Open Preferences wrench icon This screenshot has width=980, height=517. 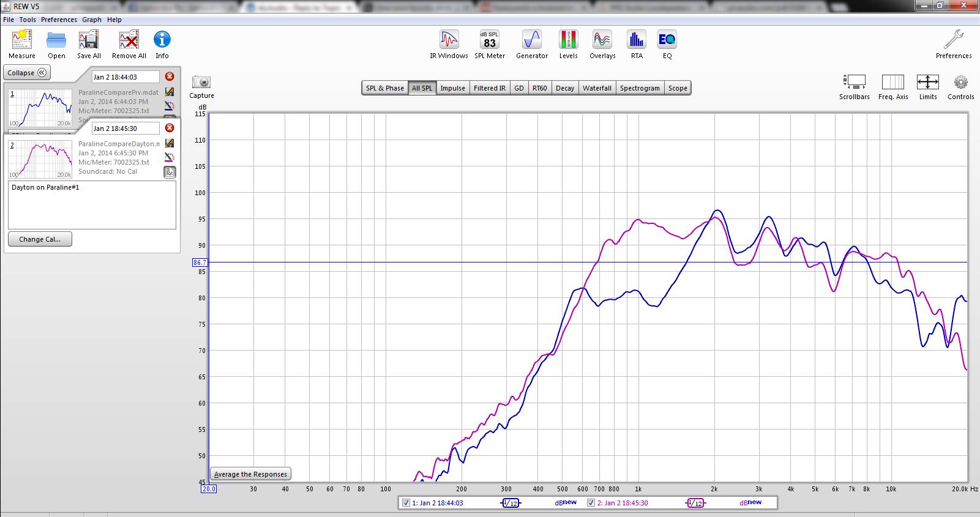pyautogui.click(x=953, y=40)
